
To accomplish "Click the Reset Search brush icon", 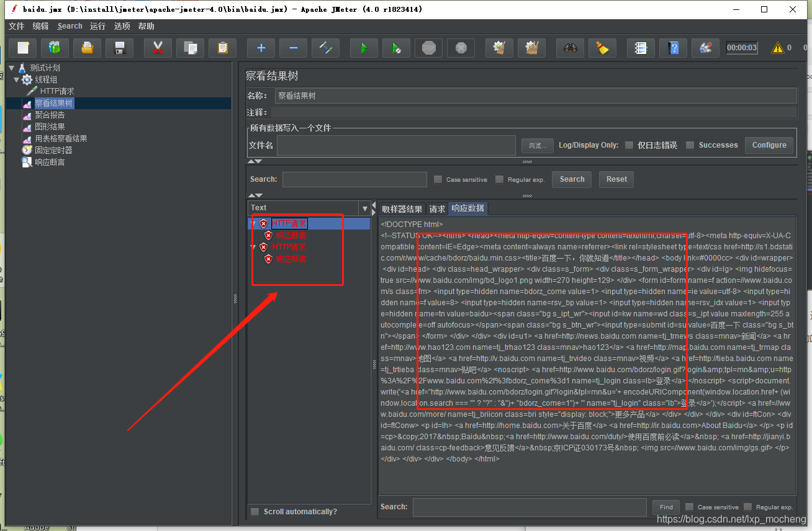I will [602, 48].
